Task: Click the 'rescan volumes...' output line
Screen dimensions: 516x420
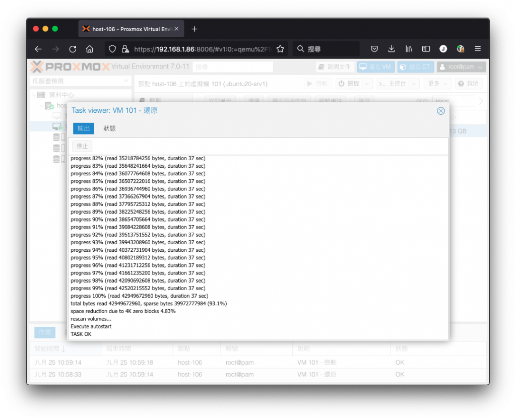Action: click(91, 319)
